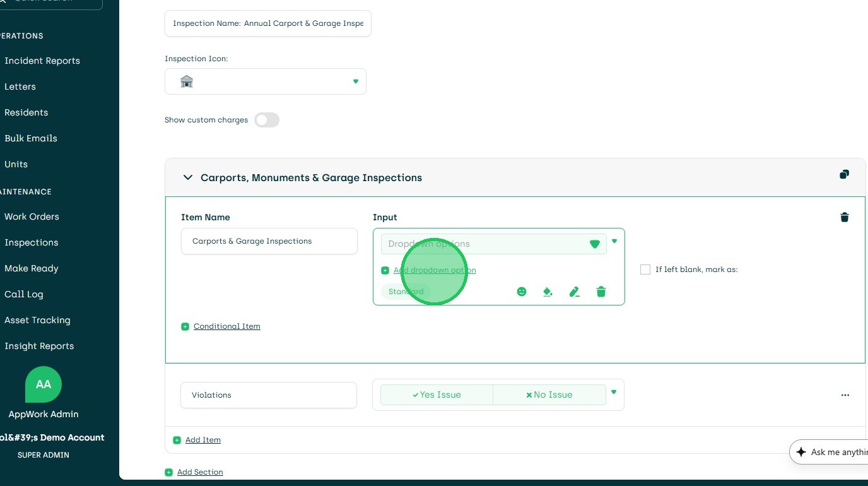Screen dimensions: 868x486
Task: Open Work Orders in the sidebar
Action: coord(32,216)
